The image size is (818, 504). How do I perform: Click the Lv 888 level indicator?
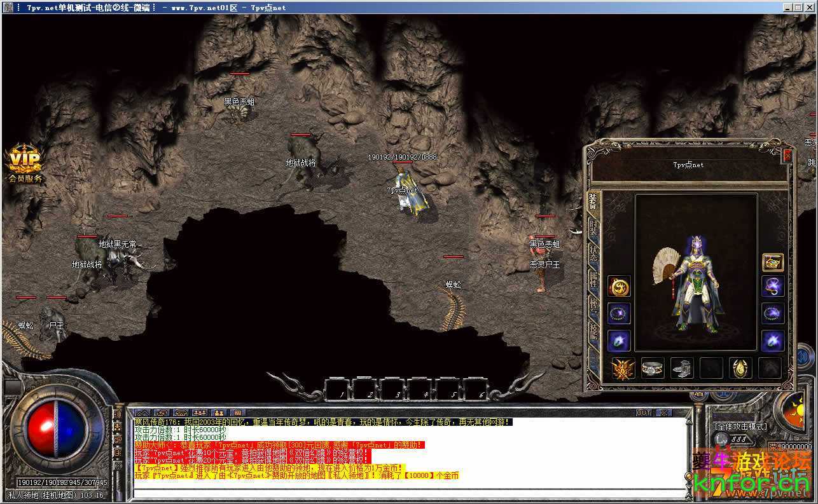pos(733,439)
